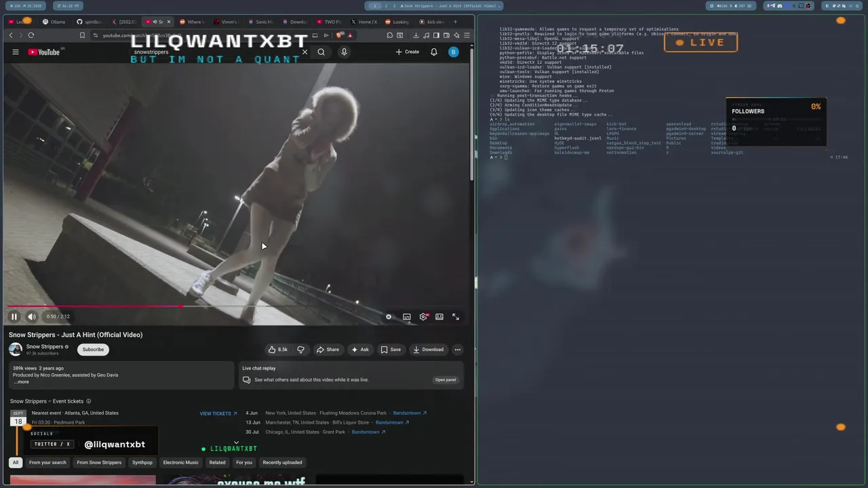This screenshot has width=868, height=488.
Task: Open Bandsintown link for New York event
Action: point(410,413)
